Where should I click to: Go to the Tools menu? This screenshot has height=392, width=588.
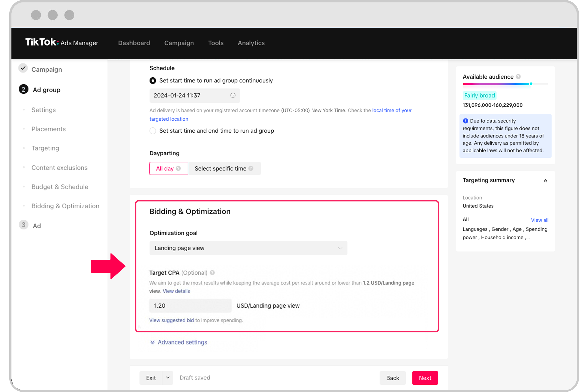(x=216, y=43)
